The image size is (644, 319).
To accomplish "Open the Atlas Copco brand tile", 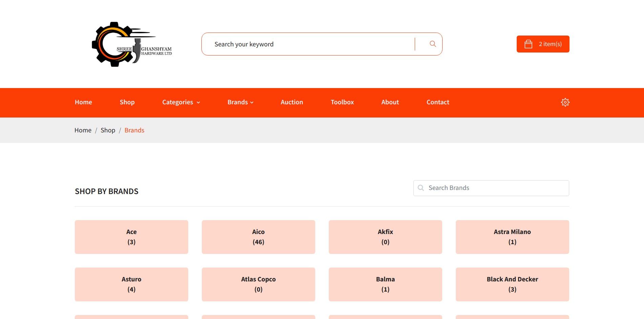I will click(258, 284).
